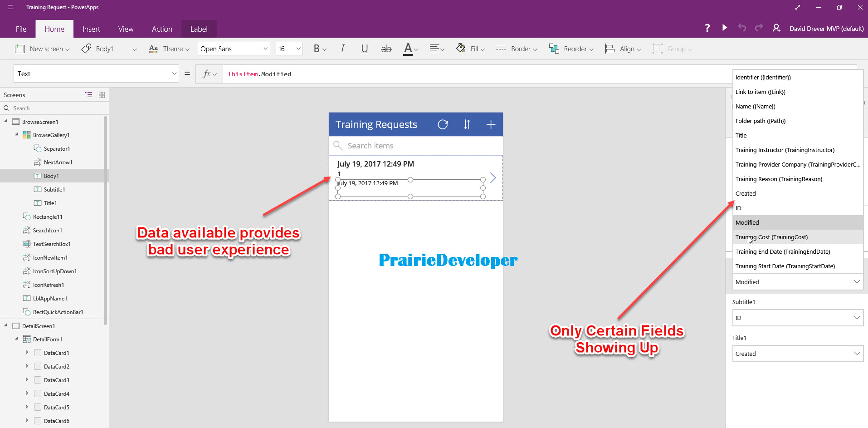Choose Training Start Date field
Image resolution: width=868 pixels, height=428 pixels.
pyautogui.click(x=798, y=266)
